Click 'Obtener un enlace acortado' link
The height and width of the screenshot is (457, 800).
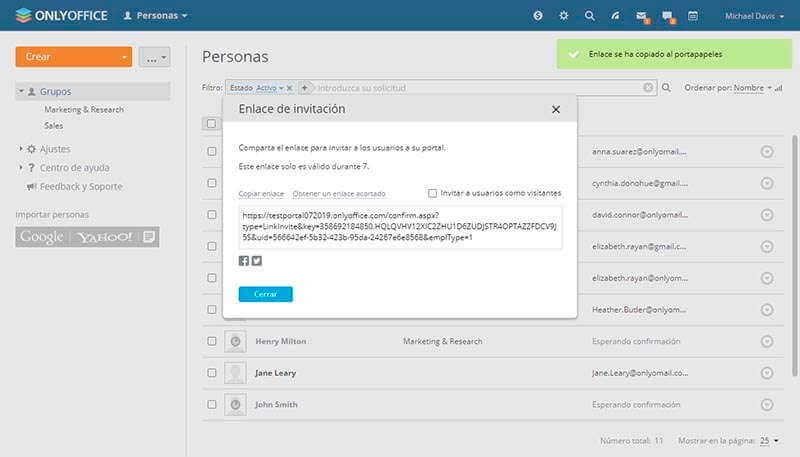[339, 193]
